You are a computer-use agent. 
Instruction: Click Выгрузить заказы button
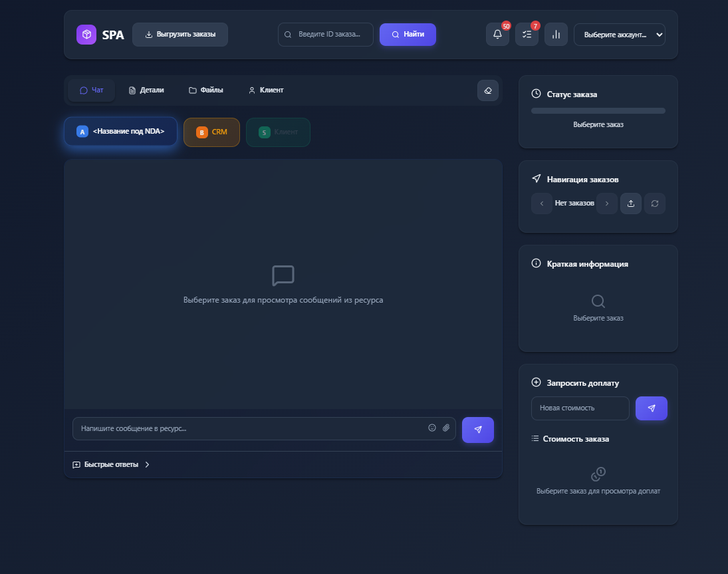point(180,35)
